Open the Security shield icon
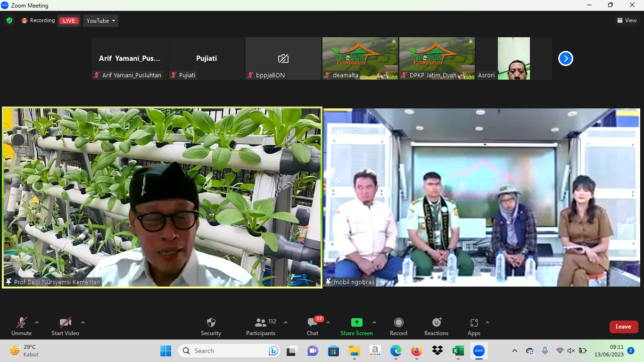Screen dimensions: 644x362 pos(211,323)
